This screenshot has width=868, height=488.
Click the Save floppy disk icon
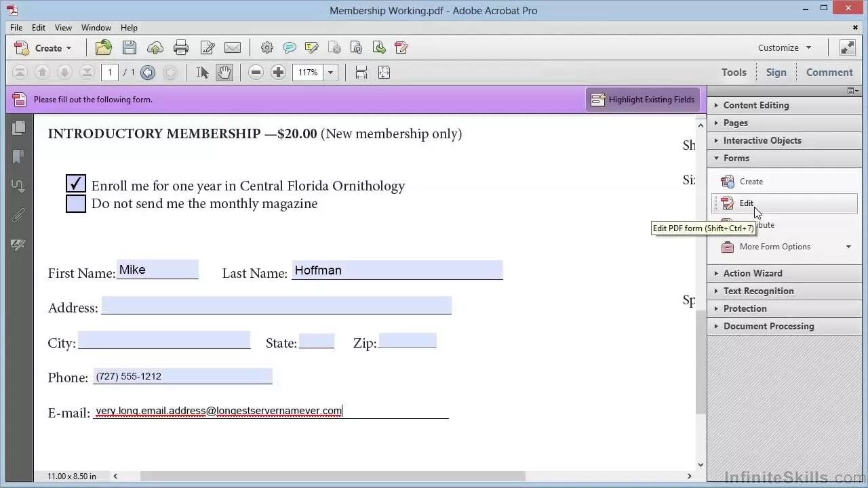[x=130, y=47]
